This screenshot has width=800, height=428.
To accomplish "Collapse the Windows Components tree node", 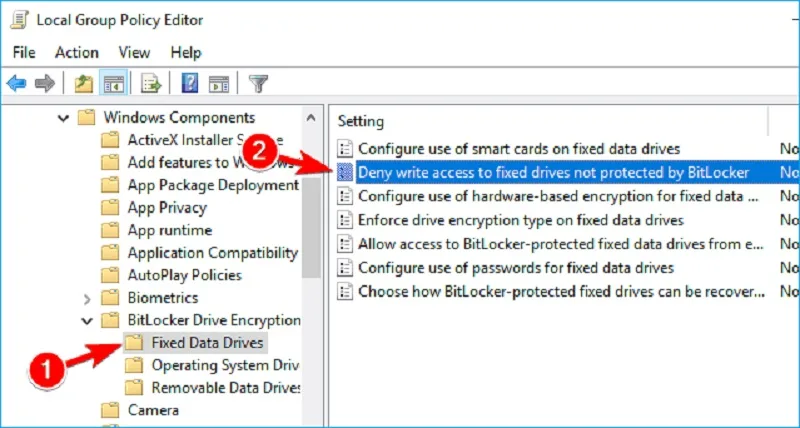I will 63,118.
